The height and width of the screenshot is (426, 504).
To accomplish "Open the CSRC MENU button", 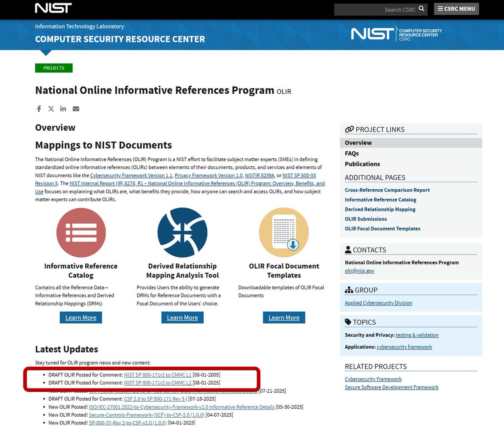I will click(456, 9).
